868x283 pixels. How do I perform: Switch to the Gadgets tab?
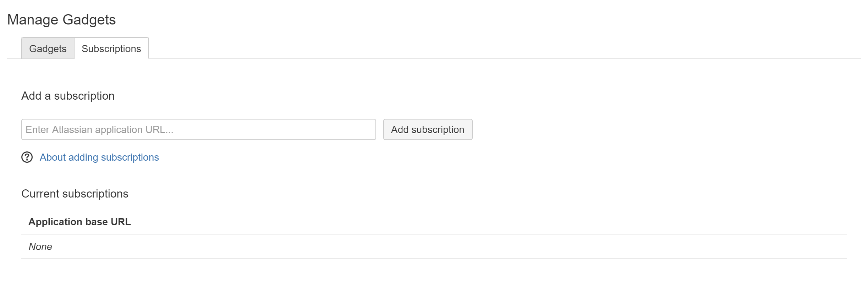click(x=48, y=49)
